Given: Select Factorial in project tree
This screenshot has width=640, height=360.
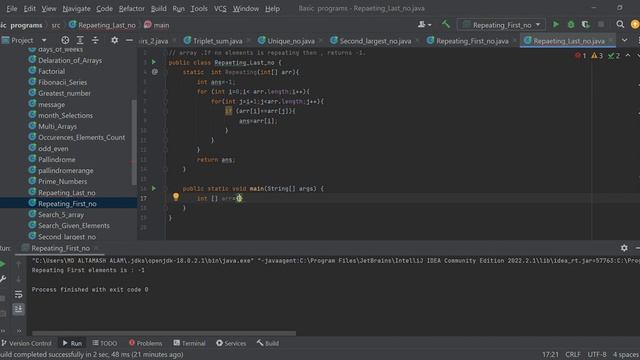Looking at the screenshot, I should pos(51,71).
